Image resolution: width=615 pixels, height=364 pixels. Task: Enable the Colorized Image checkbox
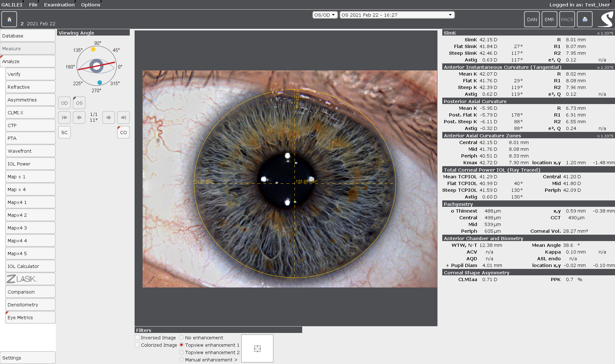coord(137,345)
